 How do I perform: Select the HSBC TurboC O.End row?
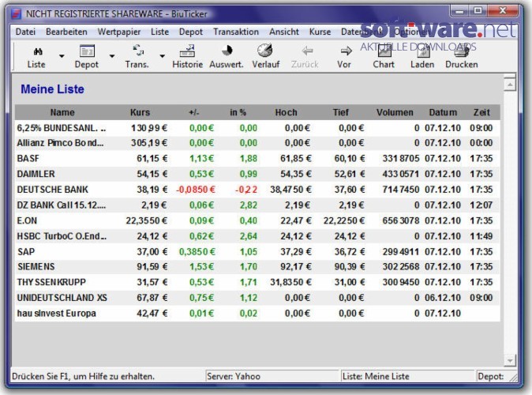coord(257,236)
